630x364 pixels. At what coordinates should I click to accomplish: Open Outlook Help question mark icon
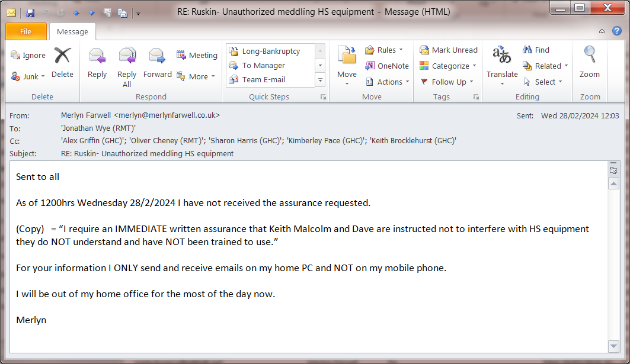(617, 31)
